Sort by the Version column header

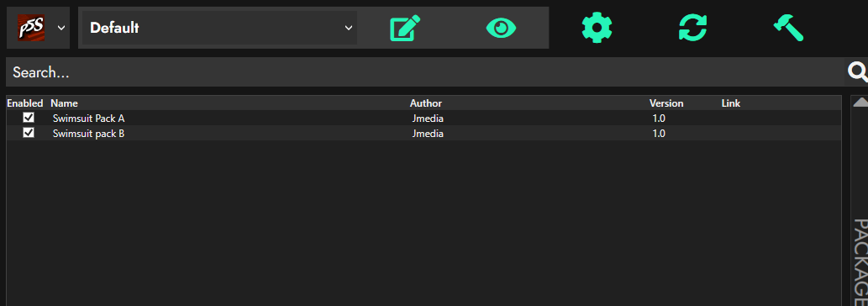(666, 103)
